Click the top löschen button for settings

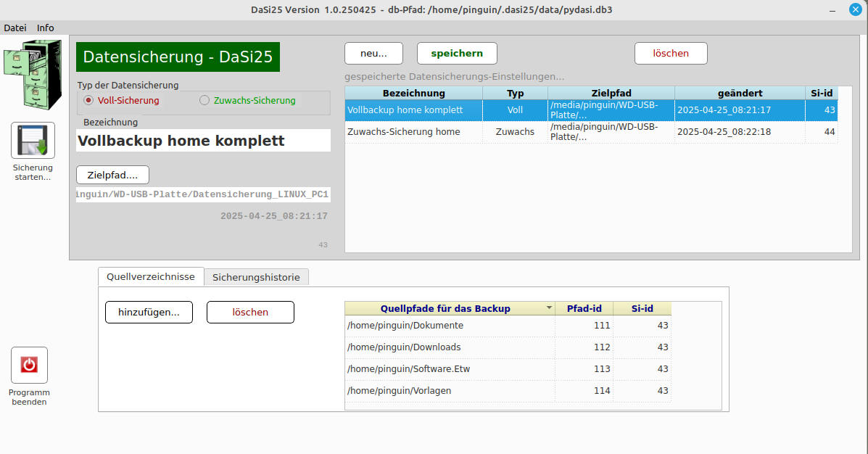671,53
